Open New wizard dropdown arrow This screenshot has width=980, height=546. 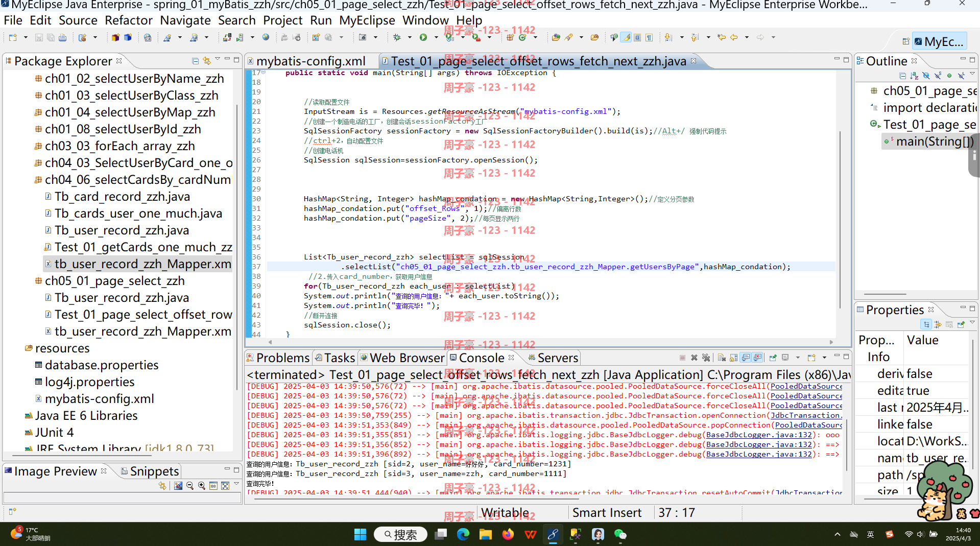(x=25, y=37)
